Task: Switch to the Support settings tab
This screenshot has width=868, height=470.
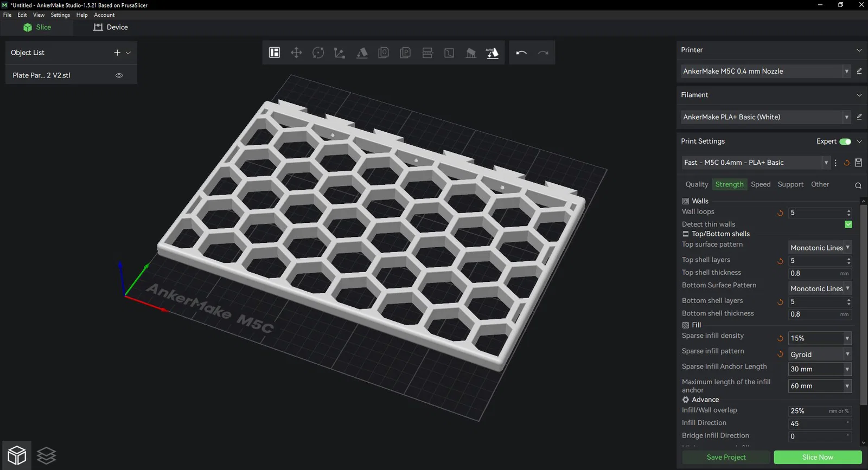Action: [x=790, y=184]
